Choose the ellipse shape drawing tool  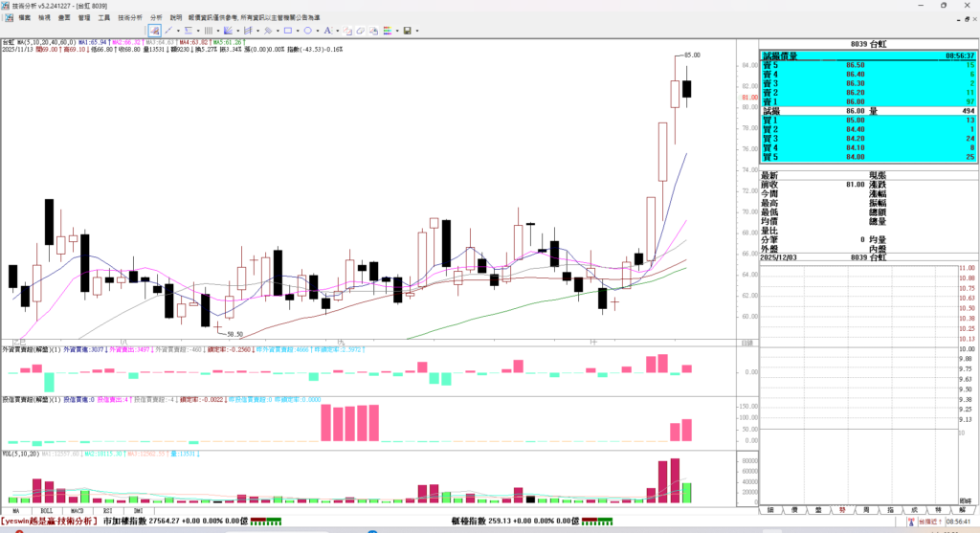tap(307, 31)
